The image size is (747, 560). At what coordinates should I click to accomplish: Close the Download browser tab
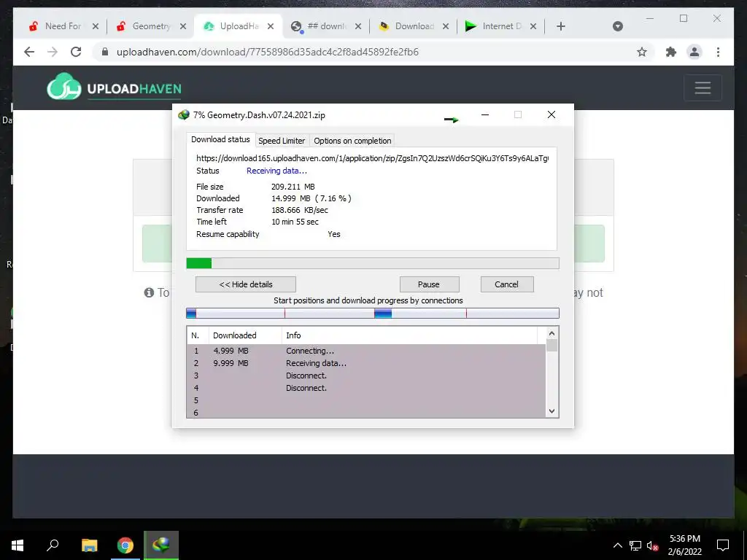coord(446,27)
